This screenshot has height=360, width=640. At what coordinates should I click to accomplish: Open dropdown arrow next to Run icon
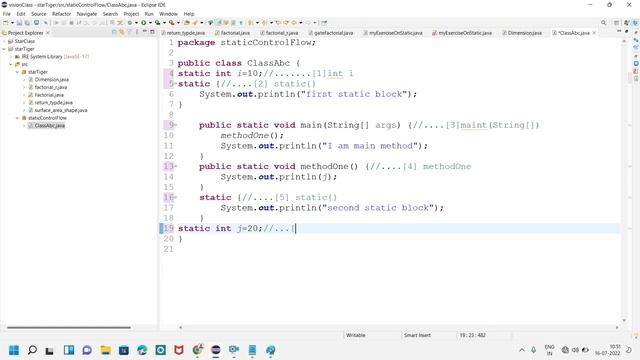[x=150, y=23]
